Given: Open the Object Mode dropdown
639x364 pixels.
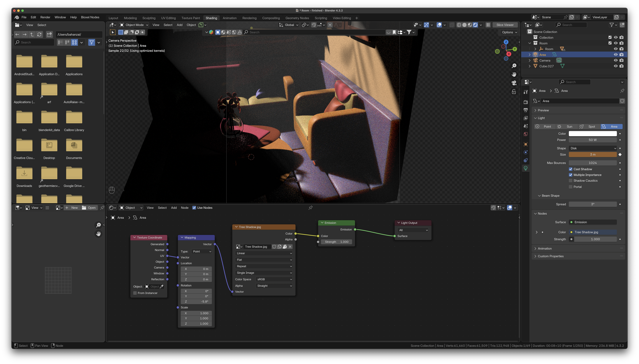Looking at the screenshot, I should (134, 25).
